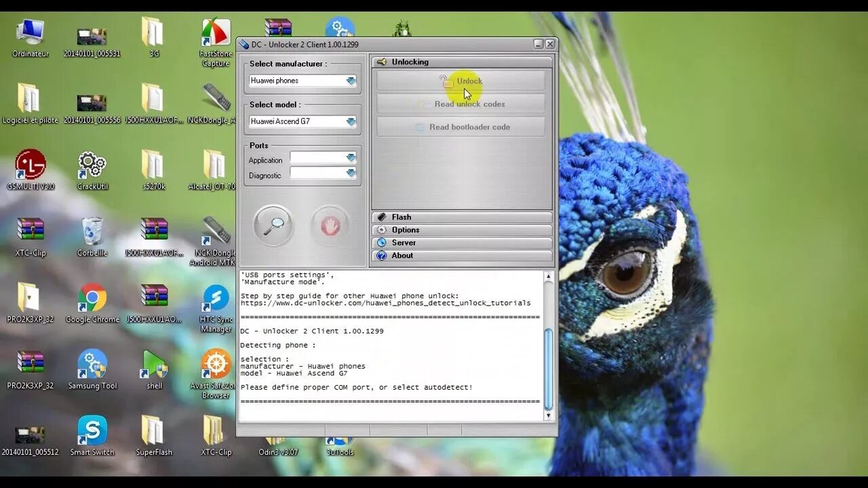
Task: Select the XTC-Clip WinRAR archive icon
Action: 31,237
